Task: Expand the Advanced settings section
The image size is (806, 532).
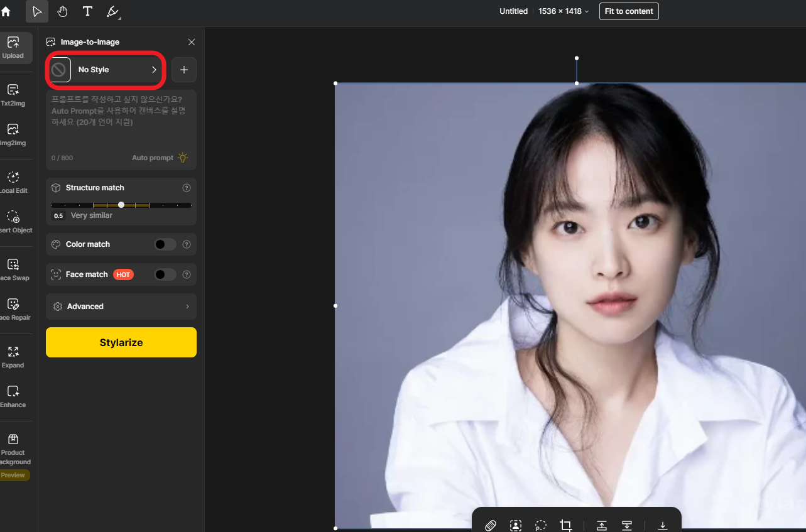Action: coord(121,307)
